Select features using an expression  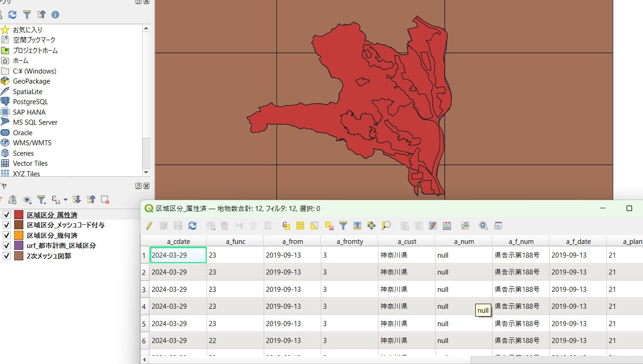[286, 226]
